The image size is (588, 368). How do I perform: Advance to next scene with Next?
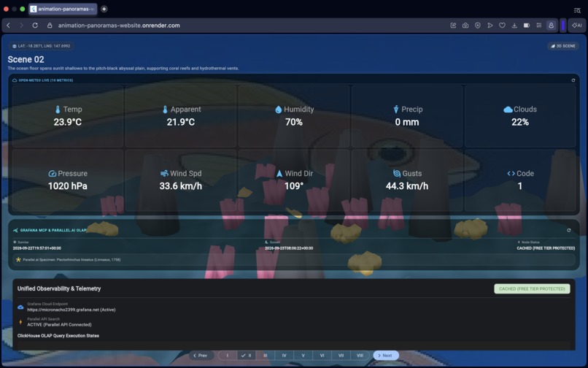(385, 356)
